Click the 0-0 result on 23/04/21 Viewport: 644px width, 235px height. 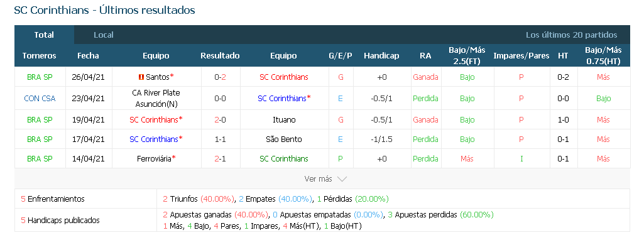pyautogui.click(x=220, y=99)
